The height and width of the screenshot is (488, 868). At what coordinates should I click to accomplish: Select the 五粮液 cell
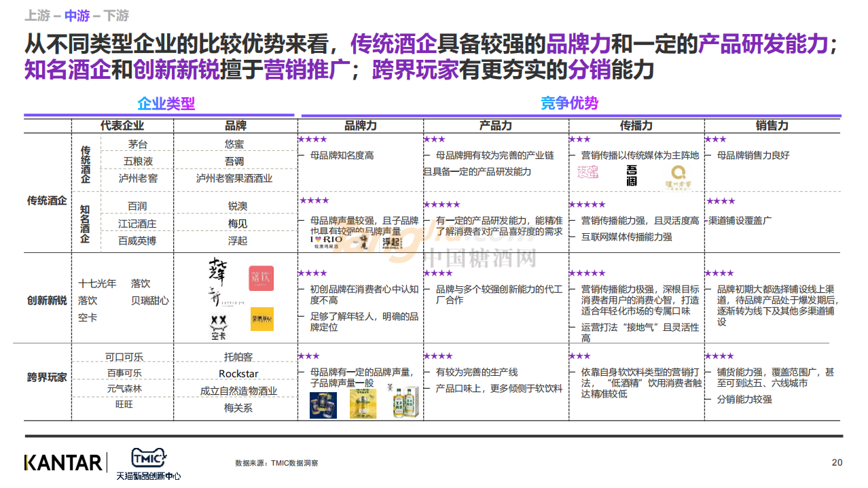(x=138, y=161)
